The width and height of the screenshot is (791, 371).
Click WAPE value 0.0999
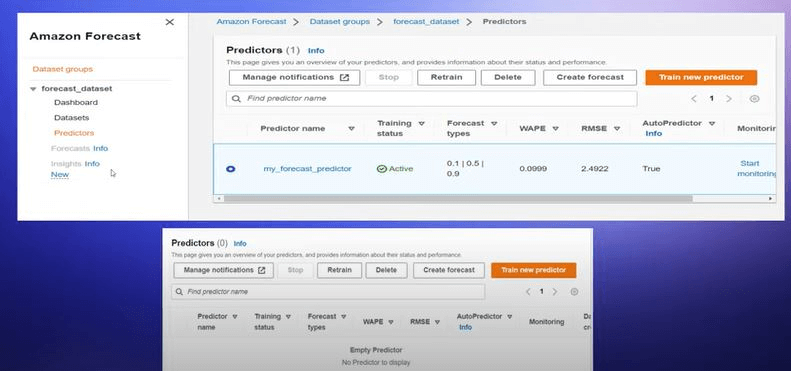pos(533,169)
